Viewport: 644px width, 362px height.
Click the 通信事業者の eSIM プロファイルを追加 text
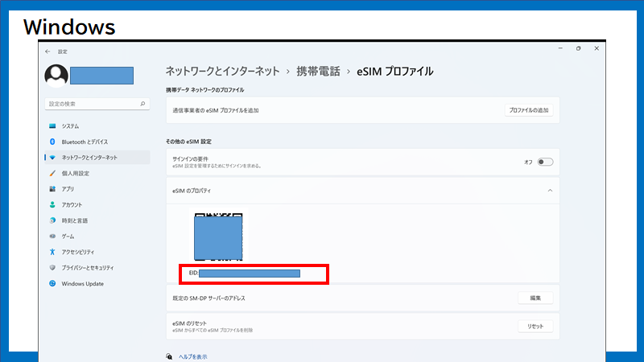click(x=216, y=110)
